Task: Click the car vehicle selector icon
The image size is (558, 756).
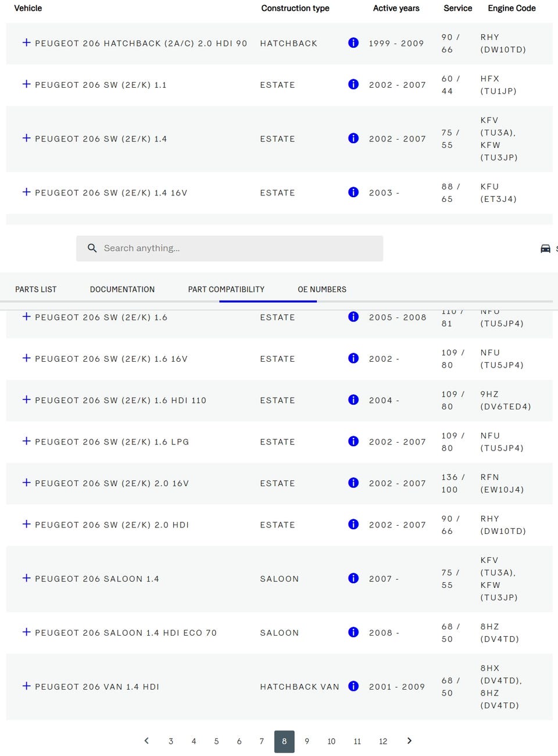Action: point(545,248)
